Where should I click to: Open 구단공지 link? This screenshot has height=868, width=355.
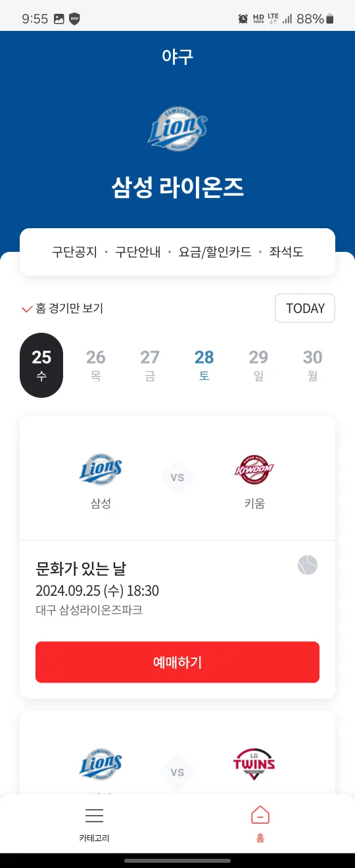(74, 252)
